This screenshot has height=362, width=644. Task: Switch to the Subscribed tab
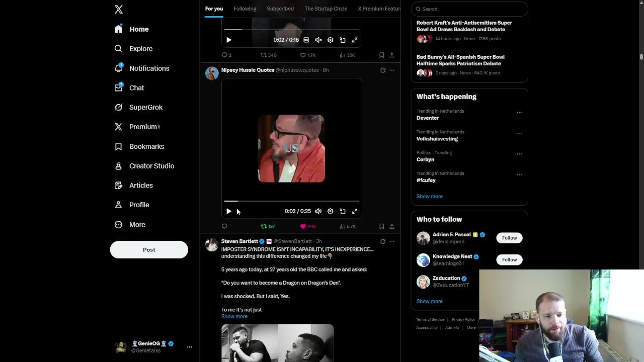pyautogui.click(x=280, y=9)
